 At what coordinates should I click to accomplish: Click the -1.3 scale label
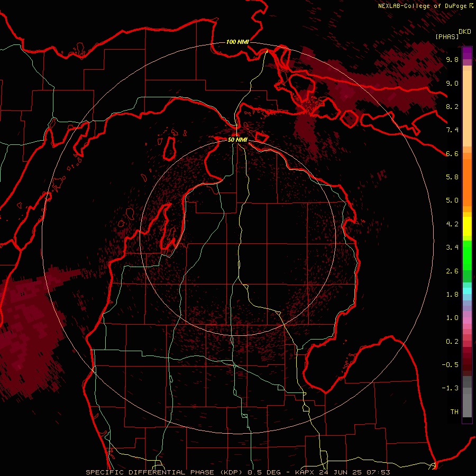click(450, 388)
